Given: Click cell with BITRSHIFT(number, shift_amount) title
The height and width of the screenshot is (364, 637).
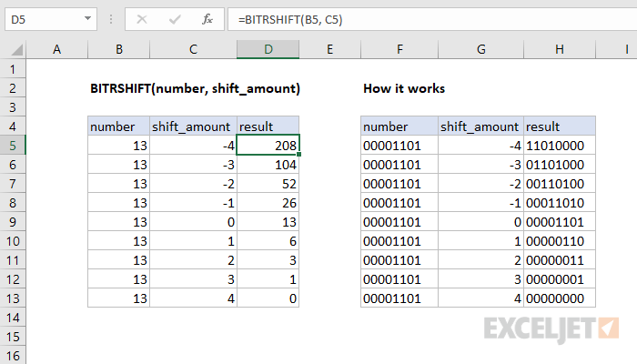Looking at the screenshot, I should (x=195, y=88).
